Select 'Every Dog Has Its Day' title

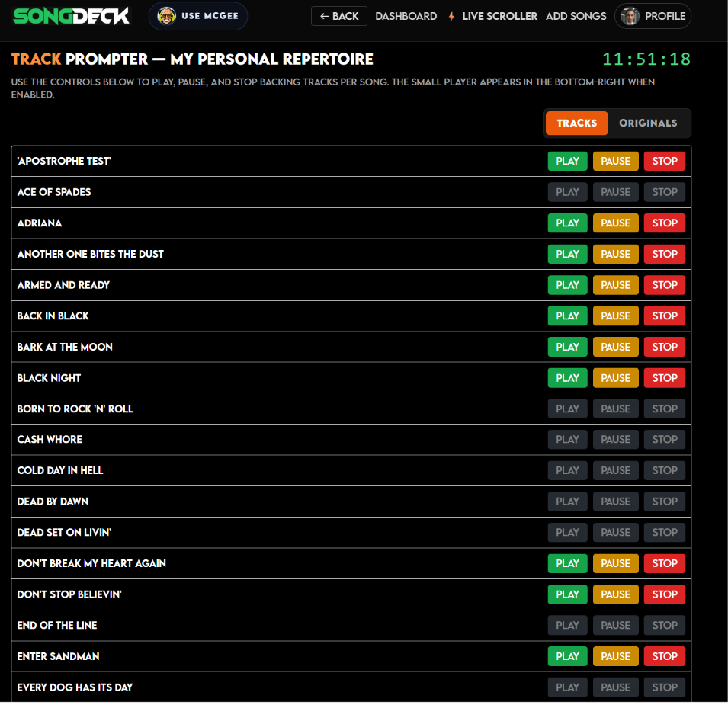[x=75, y=687]
